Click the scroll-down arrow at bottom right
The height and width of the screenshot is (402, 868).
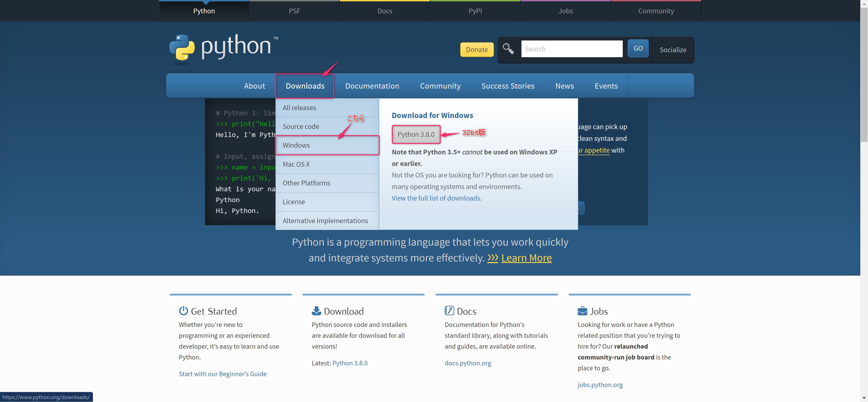click(864, 398)
